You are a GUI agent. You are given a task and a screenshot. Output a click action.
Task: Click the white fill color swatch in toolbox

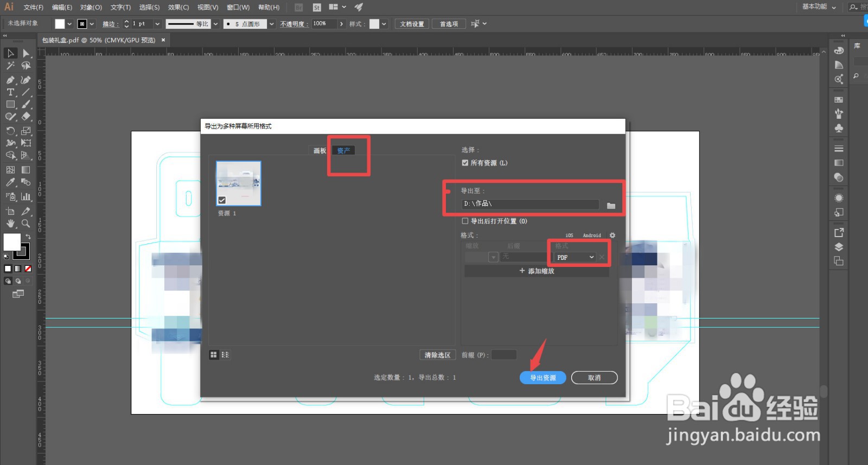pos(11,242)
